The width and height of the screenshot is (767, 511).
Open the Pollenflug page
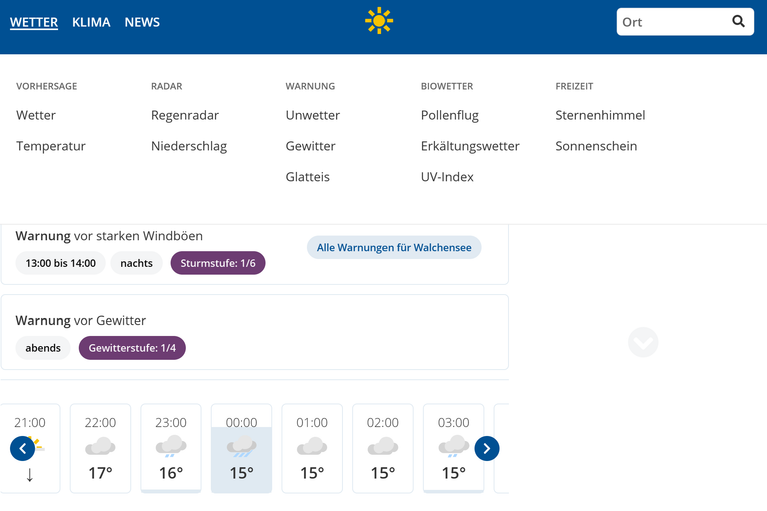point(450,115)
